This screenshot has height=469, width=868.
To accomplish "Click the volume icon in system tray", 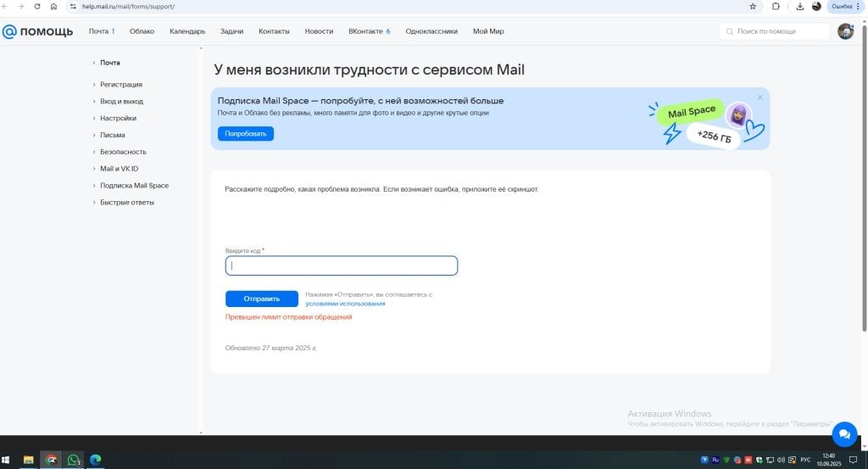I will coord(781,460).
